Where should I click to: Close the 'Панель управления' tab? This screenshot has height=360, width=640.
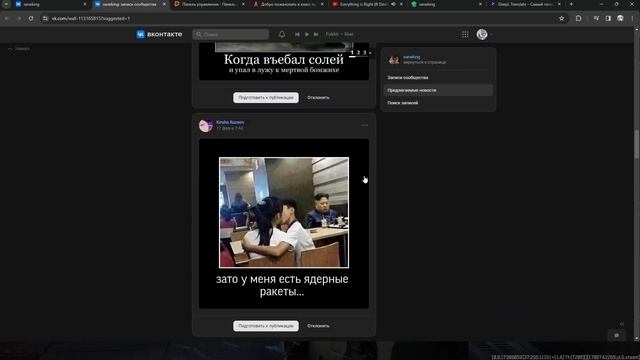(243, 4)
